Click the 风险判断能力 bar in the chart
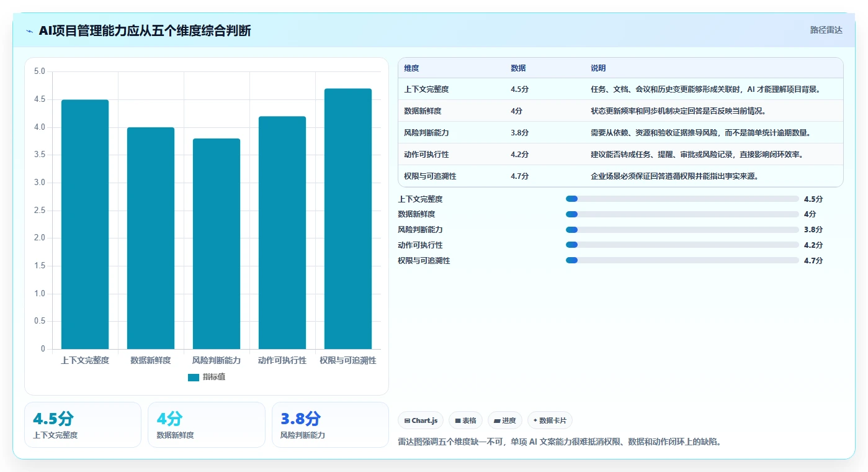The height and width of the screenshot is (472, 868). [x=217, y=243]
